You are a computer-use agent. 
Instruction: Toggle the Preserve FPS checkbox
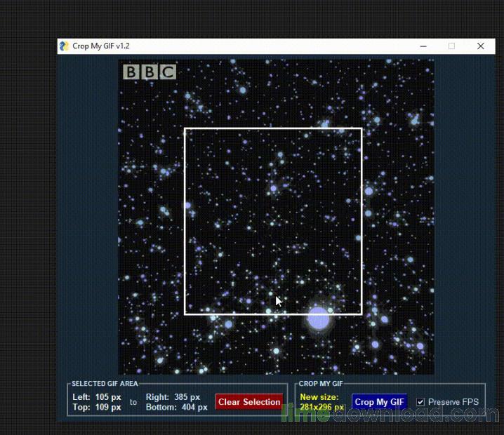[420, 402]
